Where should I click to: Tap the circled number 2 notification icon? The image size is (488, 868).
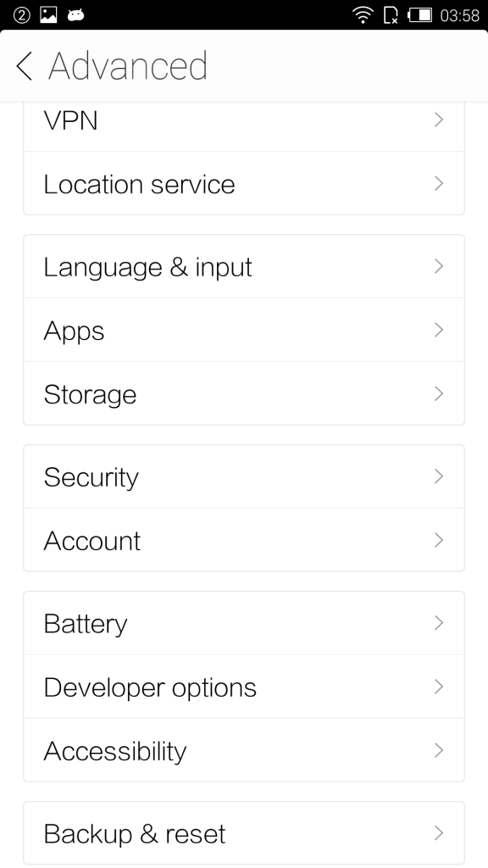coord(21,15)
